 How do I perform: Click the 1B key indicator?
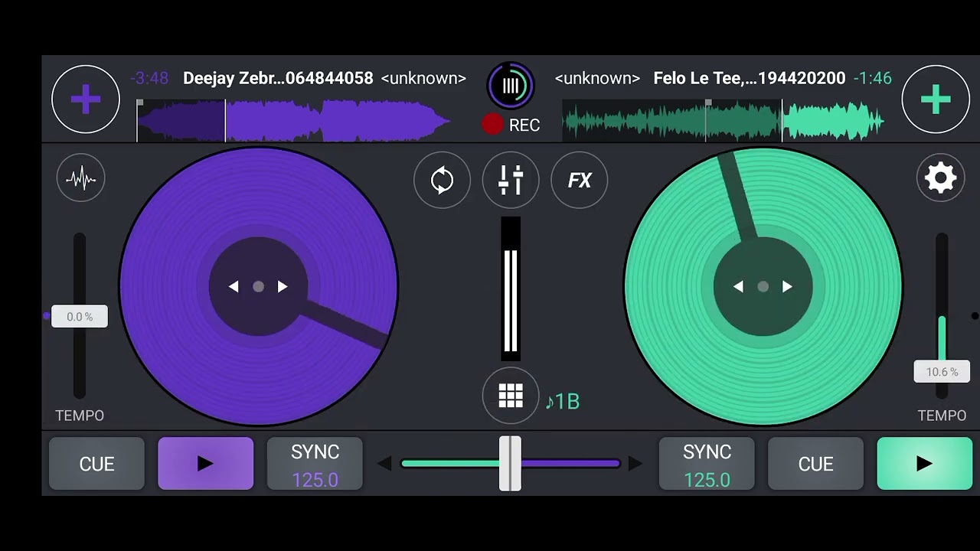pos(563,401)
